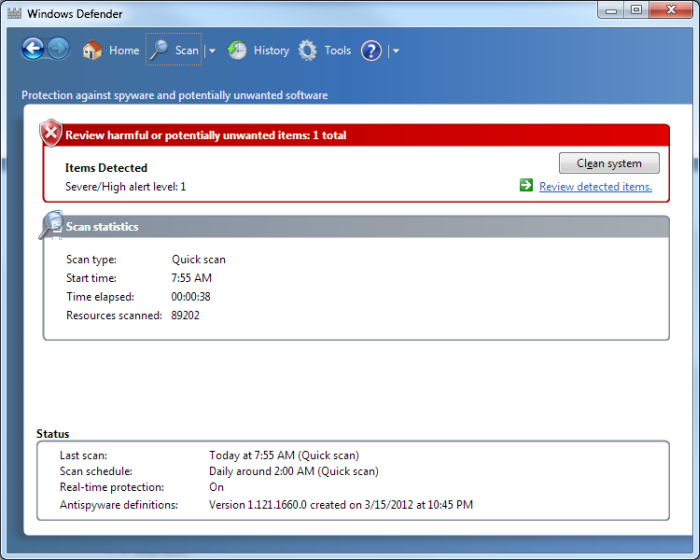
Task: Minimize the Windows Defender window
Action: pyautogui.click(x=611, y=11)
